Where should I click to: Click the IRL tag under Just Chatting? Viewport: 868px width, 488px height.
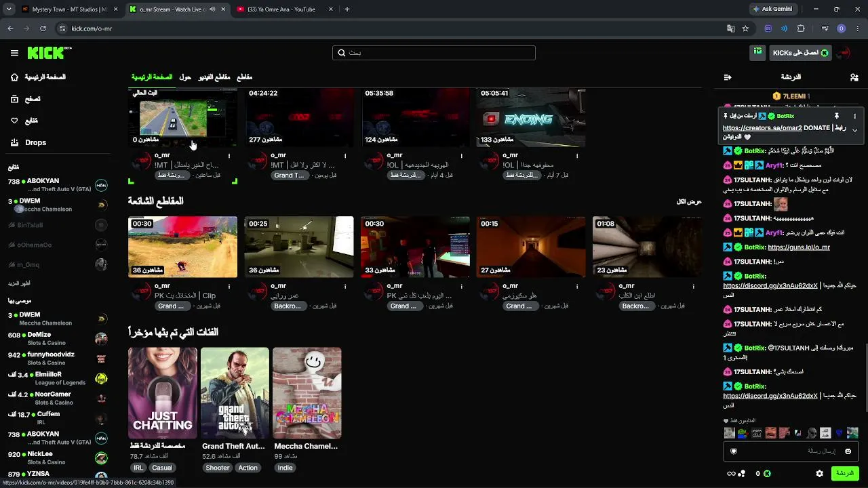pos(138,468)
